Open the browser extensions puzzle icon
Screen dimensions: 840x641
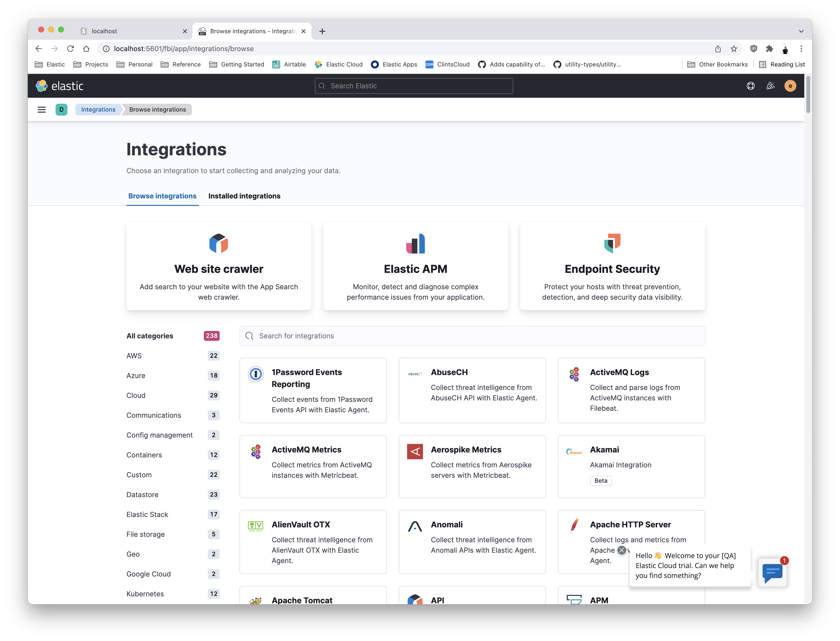[769, 48]
